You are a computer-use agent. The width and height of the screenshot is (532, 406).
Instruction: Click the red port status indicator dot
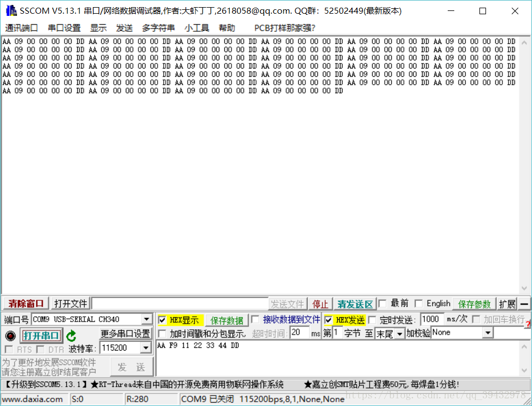coord(11,335)
